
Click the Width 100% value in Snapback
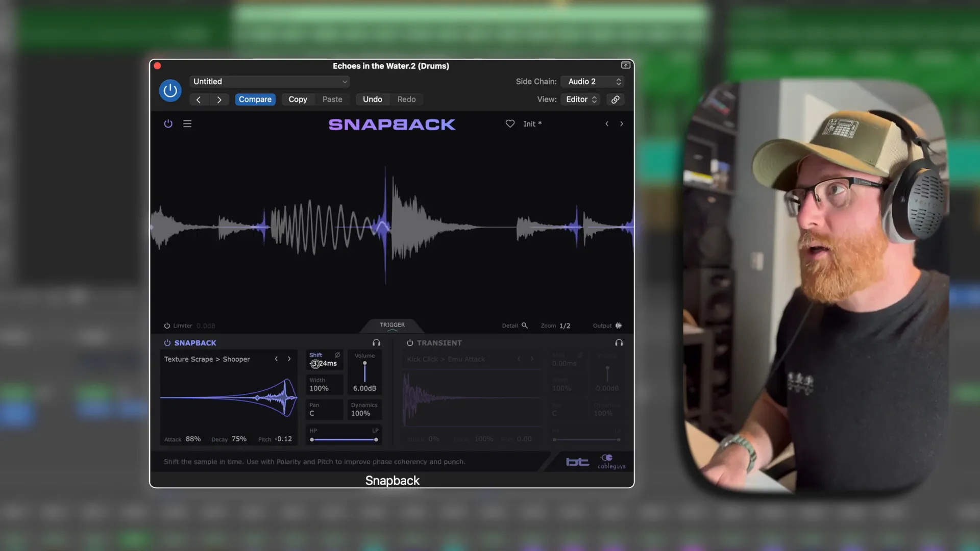(x=319, y=389)
